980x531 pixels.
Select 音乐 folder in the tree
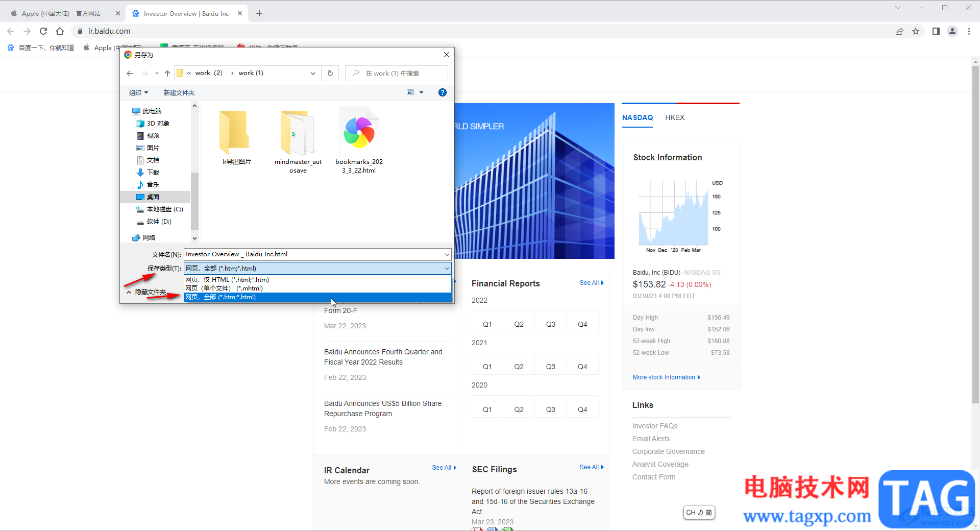153,185
